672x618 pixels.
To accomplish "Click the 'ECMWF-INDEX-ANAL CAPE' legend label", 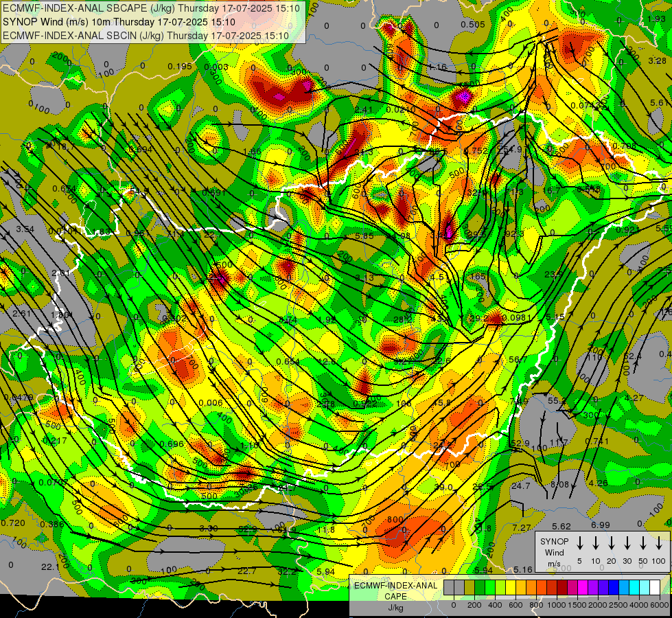I will (x=395, y=591).
